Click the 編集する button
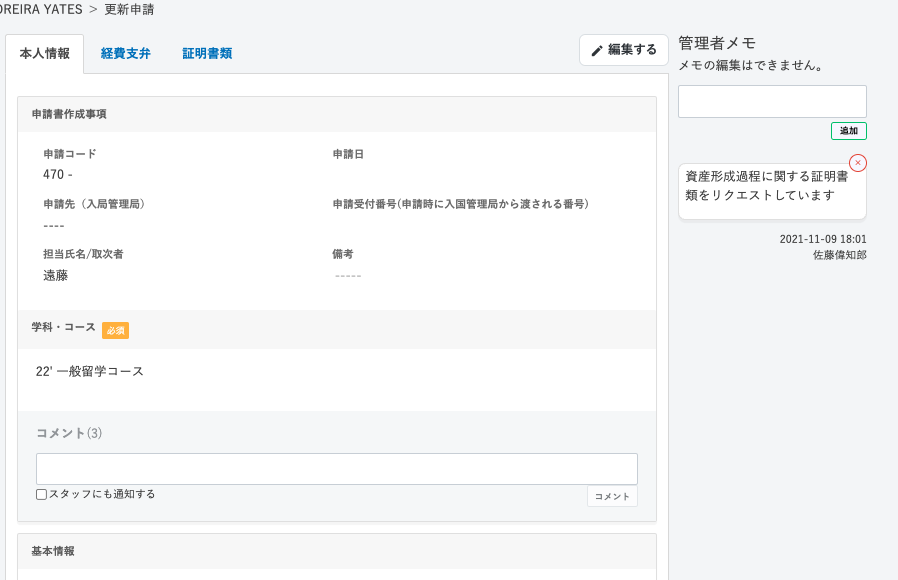This screenshot has height=580, width=898. (x=624, y=50)
